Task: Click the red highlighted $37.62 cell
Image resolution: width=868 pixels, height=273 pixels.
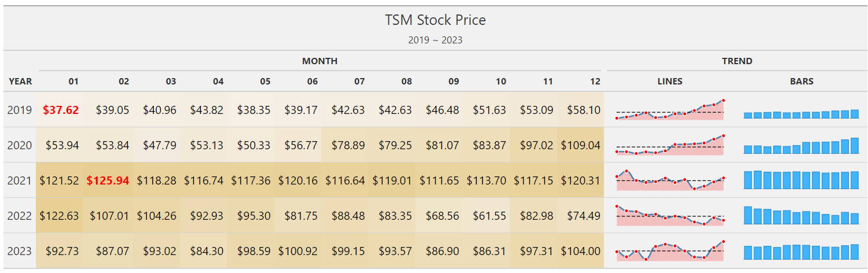Action: coord(61,110)
